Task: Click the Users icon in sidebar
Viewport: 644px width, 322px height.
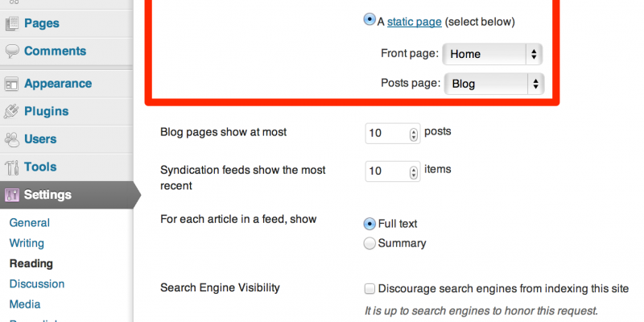Action: point(12,139)
